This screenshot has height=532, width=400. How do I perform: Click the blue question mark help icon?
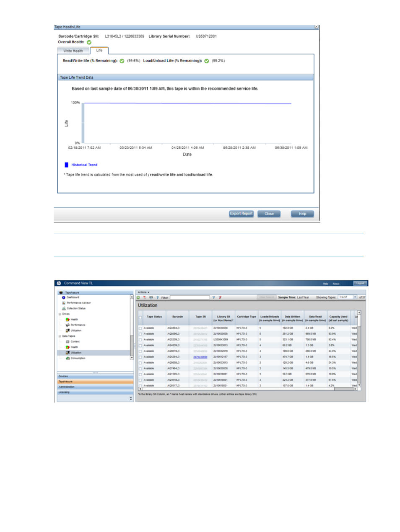click(x=158, y=298)
